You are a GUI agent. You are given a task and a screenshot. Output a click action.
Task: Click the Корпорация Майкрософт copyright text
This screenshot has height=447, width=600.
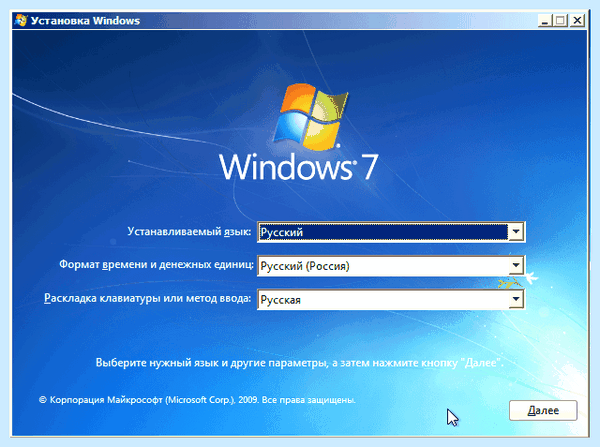[197, 400]
